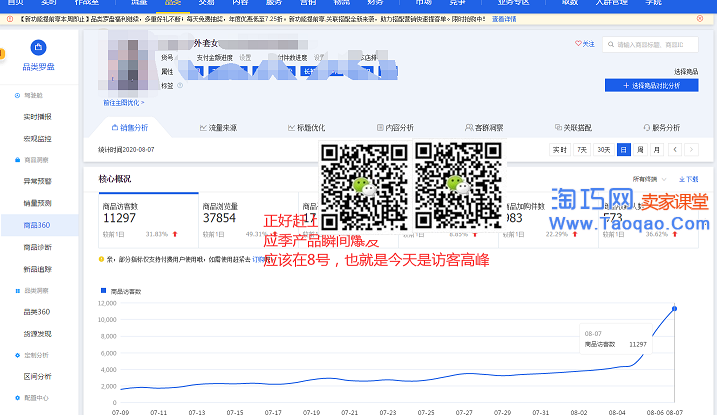Click the warning icon in the notice bar
This screenshot has height=415, width=717.
(x=10, y=19)
